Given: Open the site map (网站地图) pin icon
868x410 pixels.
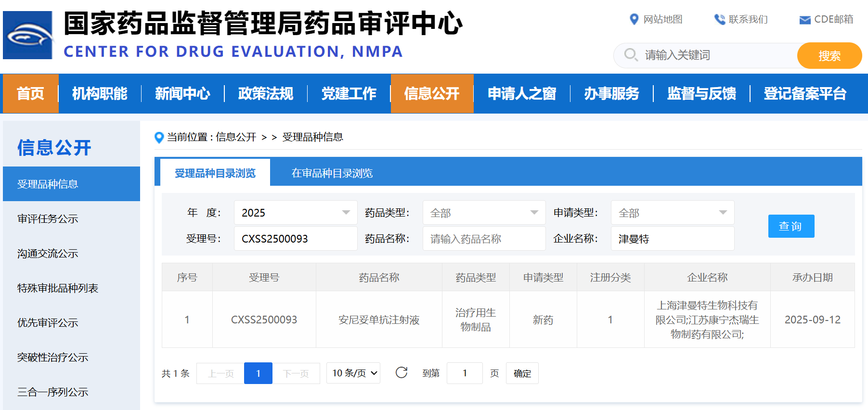Looking at the screenshot, I should tap(634, 19).
